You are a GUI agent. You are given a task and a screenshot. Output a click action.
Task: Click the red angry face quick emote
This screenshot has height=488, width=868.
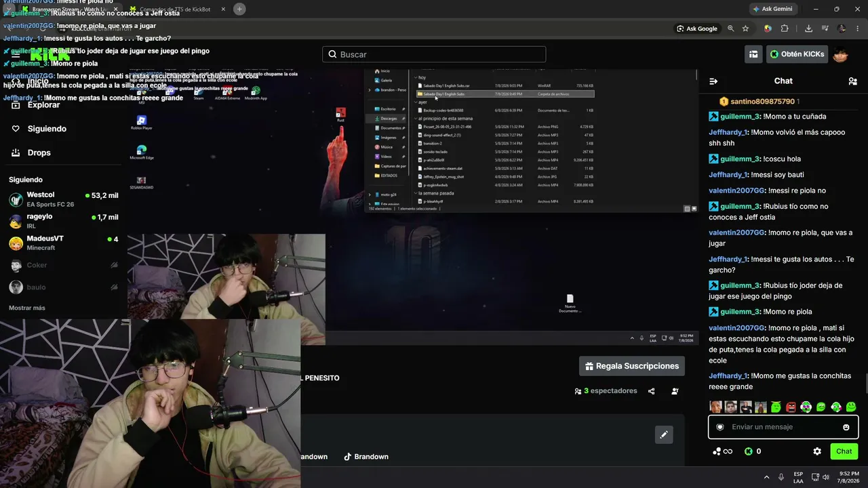pyautogui.click(x=791, y=407)
